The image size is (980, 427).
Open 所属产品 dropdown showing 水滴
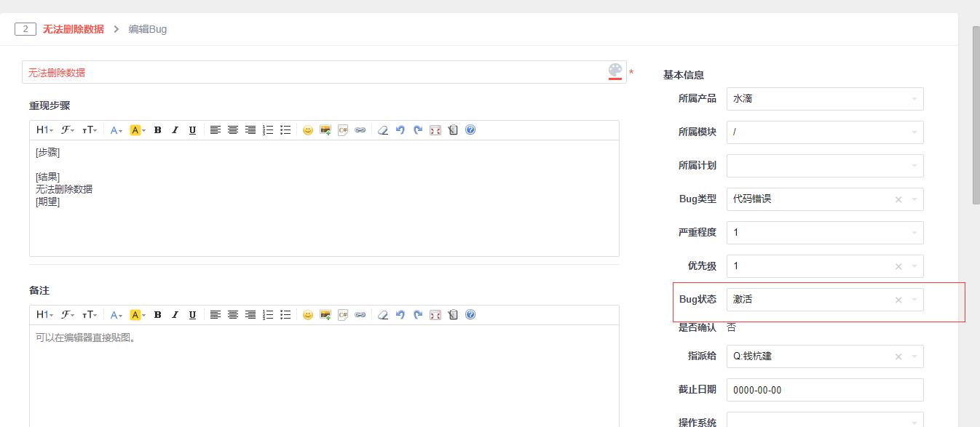pyautogui.click(x=825, y=98)
